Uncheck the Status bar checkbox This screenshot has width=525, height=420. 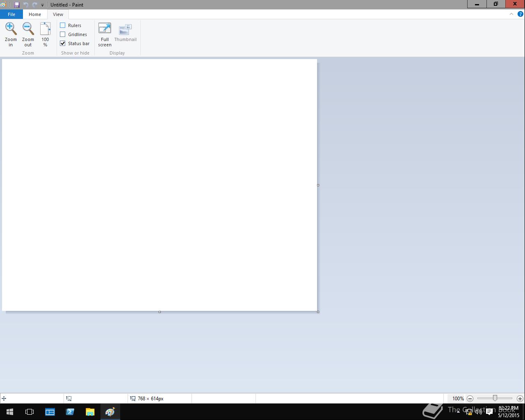(x=63, y=43)
